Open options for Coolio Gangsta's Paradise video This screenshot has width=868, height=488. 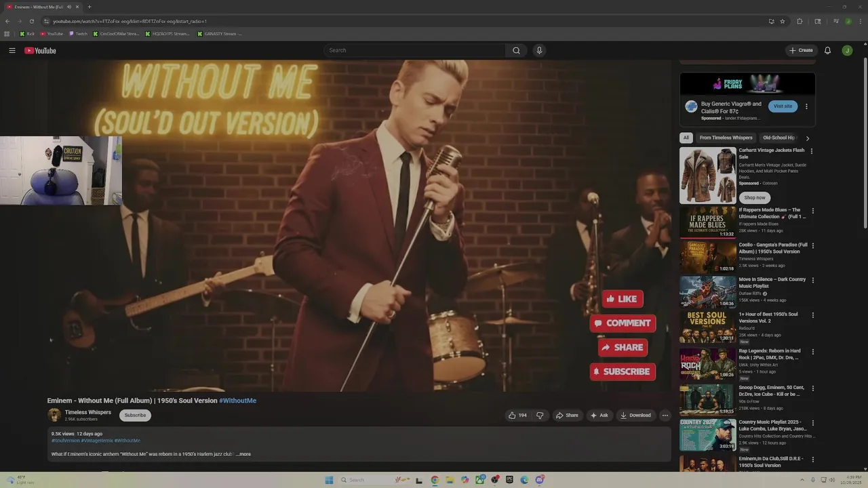812,245
